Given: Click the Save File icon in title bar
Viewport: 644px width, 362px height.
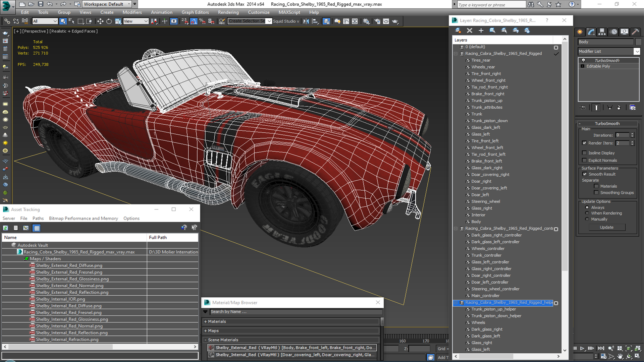Looking at the screenshot, I should click(x=41, y=4).
